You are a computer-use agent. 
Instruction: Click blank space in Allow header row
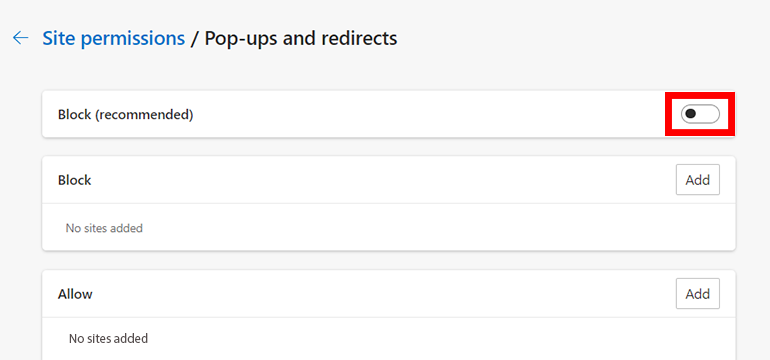[x=383, y=294]
